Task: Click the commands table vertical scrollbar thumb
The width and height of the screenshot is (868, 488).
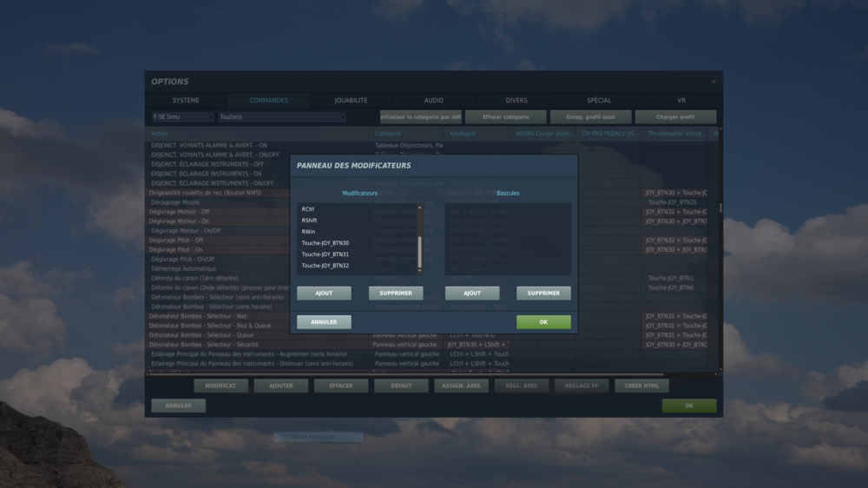Action: coord(720,208)
